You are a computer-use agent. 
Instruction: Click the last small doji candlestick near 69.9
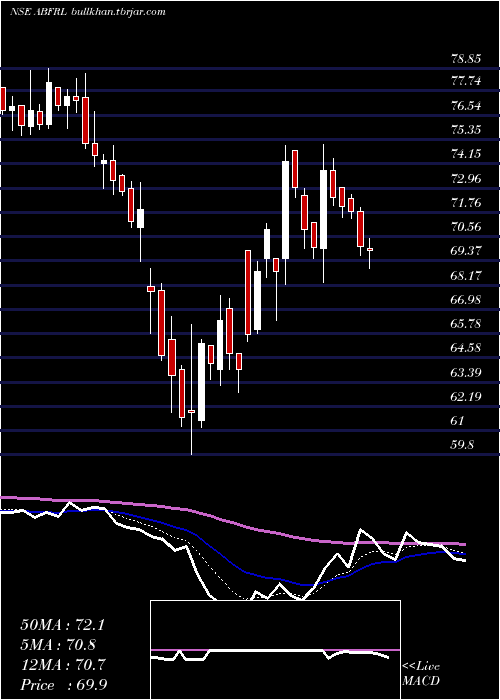370,254
